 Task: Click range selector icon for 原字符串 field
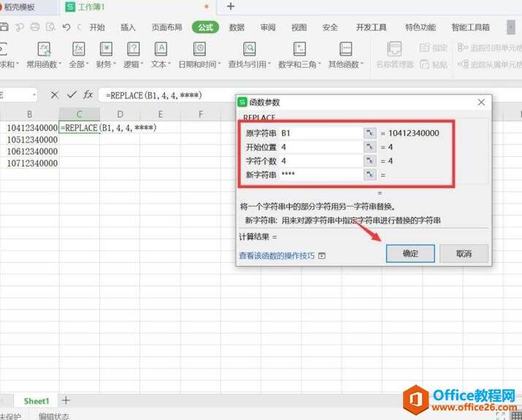tap(369, 133)
